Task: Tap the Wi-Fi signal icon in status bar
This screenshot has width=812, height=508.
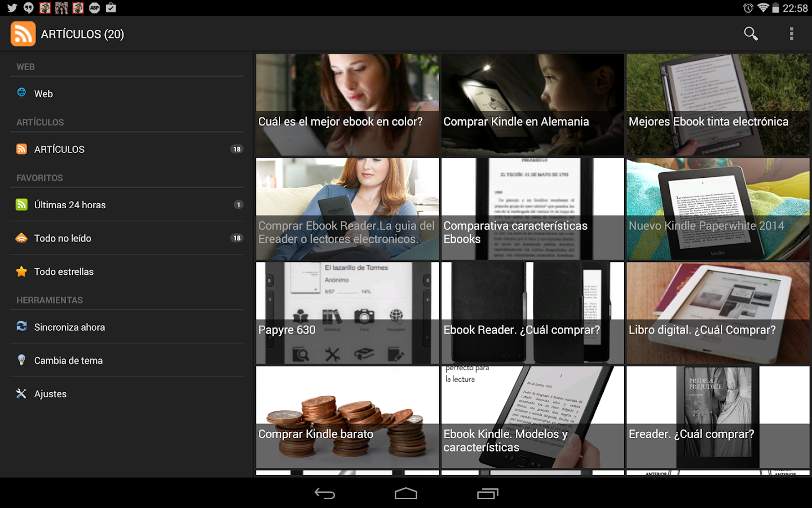Action: pos(763,8)
